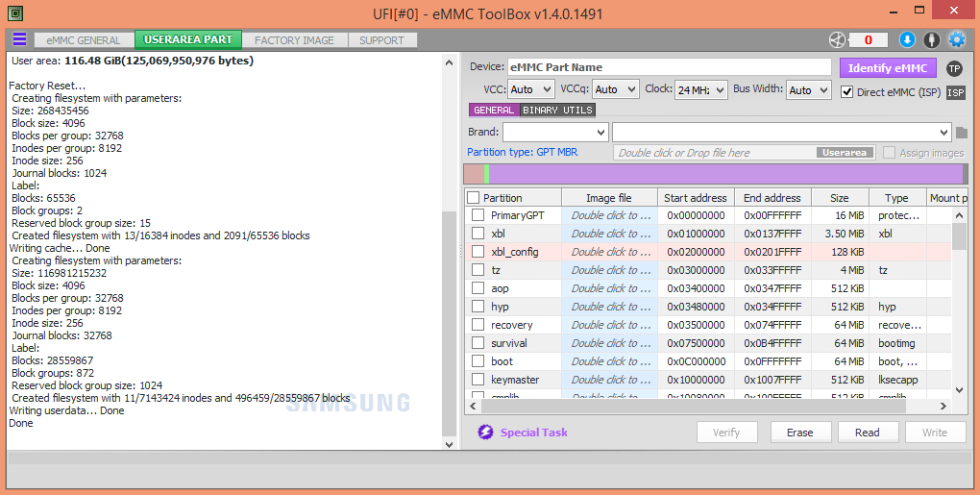The height and width of the screenshot is (495, 980).
Task: Toggle the Direct eMMC (ISP) checkbox
Action: tap(846, 92)
